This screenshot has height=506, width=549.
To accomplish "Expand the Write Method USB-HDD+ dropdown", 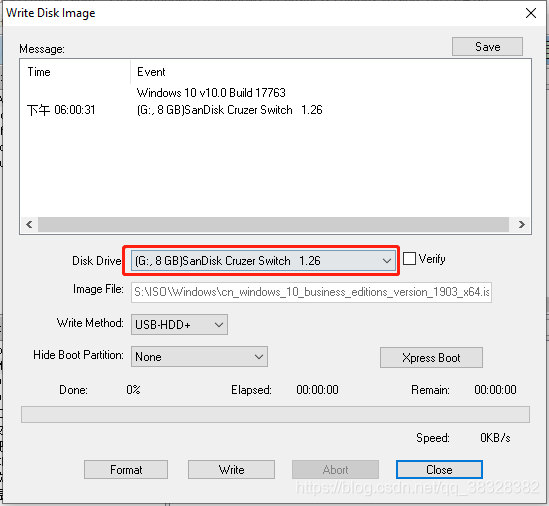I will point(179,325).
